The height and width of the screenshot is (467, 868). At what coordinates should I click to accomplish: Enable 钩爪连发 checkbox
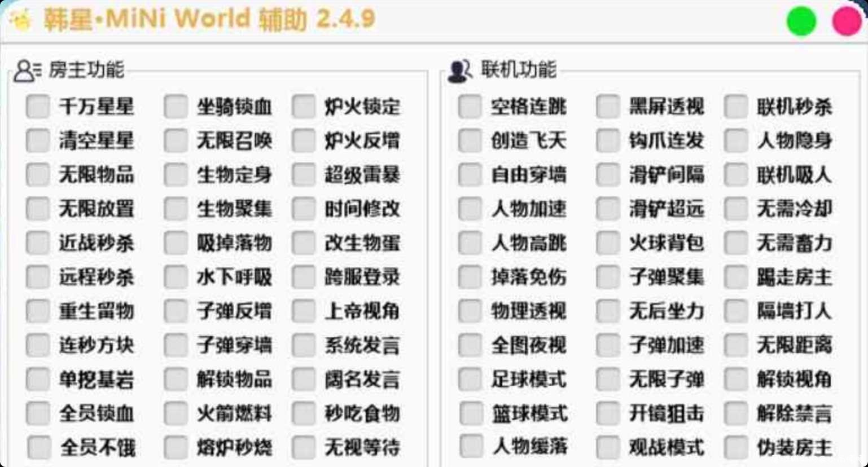tap(608, 140)
